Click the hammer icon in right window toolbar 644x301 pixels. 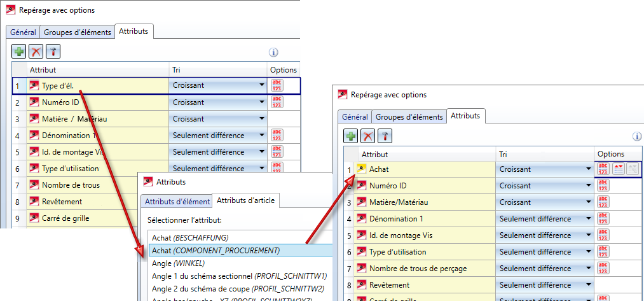coord(385,136)
